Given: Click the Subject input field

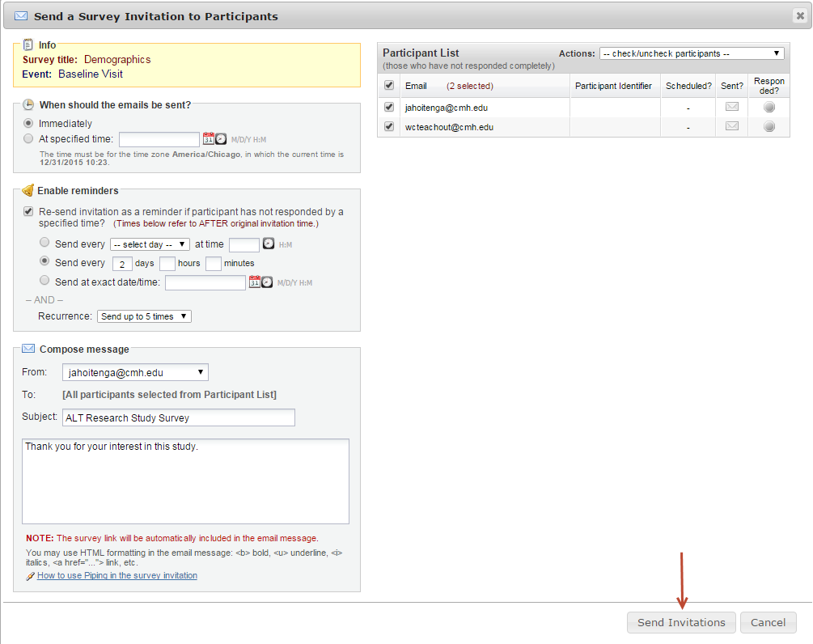Looking at the screenshot, I should (178, 417).
